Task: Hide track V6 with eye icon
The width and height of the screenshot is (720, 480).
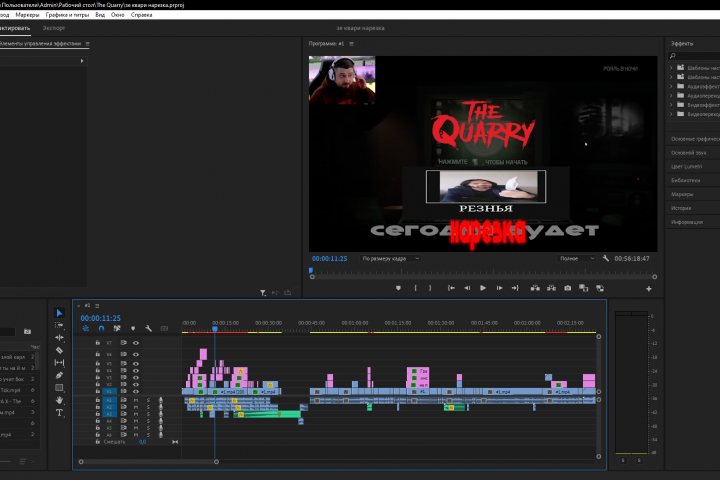Action: coord(136,354)
